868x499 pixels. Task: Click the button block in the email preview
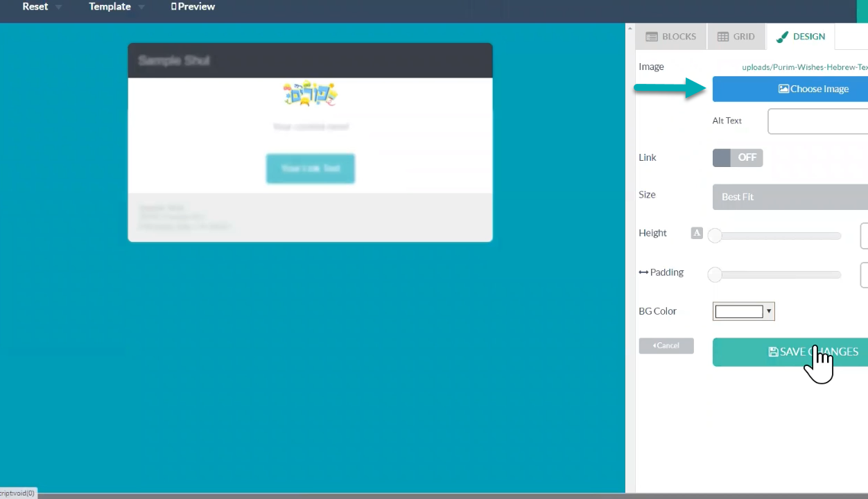click(310, 168)
